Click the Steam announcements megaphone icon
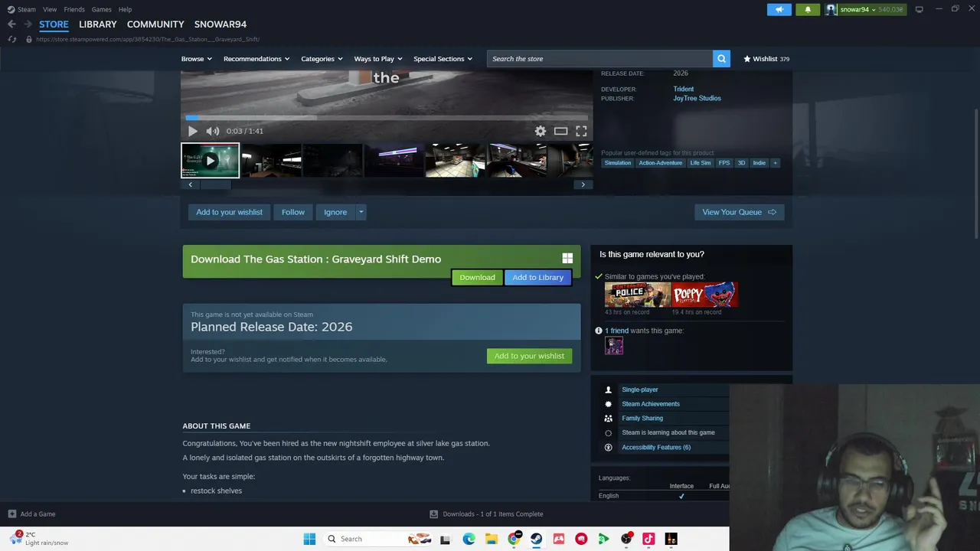This screenshot has height=551, width=980. (779, 9)
